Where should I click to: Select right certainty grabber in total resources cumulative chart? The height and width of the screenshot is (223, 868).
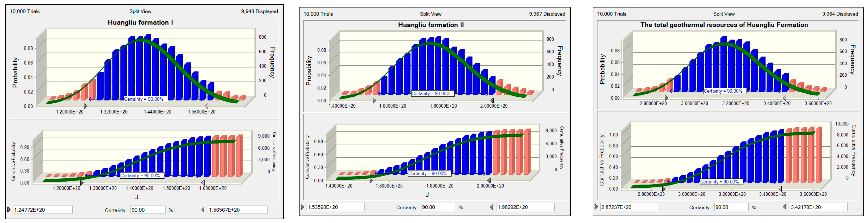click(x=780, y=189)
